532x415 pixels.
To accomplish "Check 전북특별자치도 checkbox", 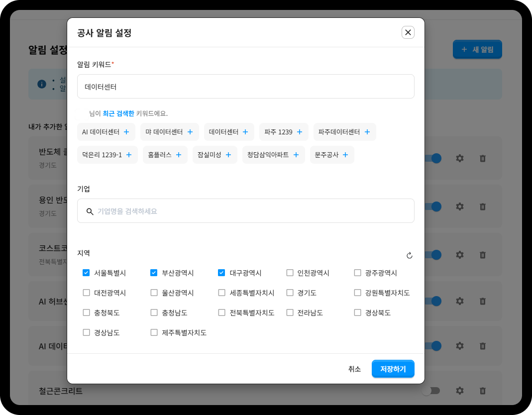I will [221, 312].
